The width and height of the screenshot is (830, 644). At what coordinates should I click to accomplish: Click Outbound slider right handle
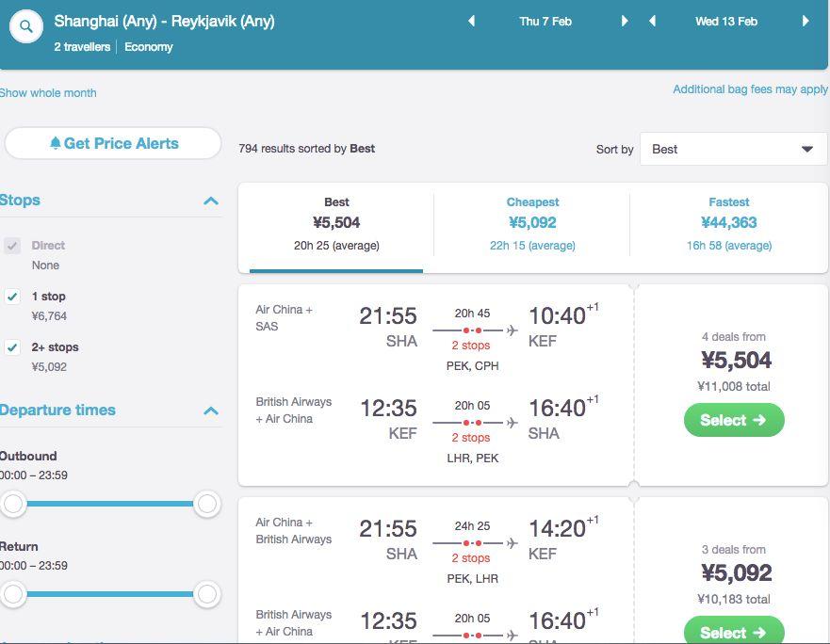[x=206, y=504]
